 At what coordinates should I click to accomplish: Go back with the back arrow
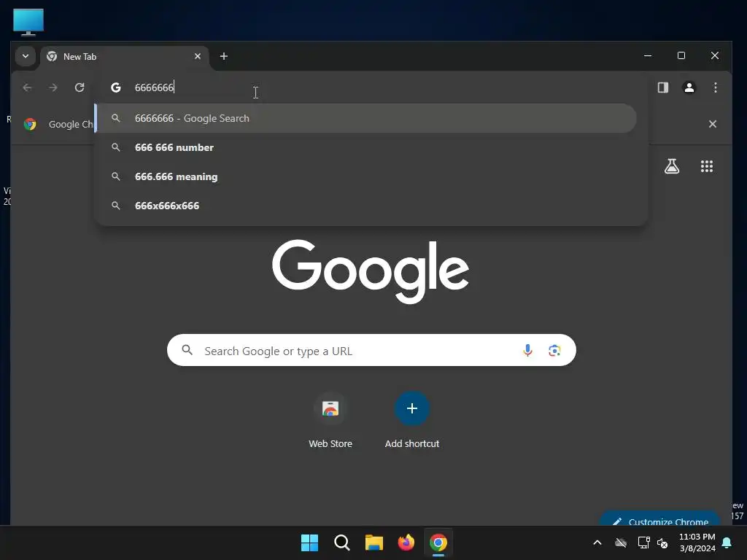[x=27, y=87]
